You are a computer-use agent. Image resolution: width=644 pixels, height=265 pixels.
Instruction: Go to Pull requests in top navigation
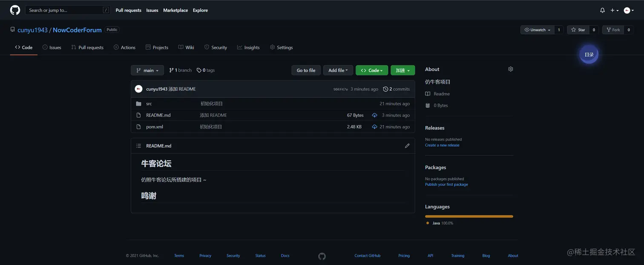tap(128, 10)
